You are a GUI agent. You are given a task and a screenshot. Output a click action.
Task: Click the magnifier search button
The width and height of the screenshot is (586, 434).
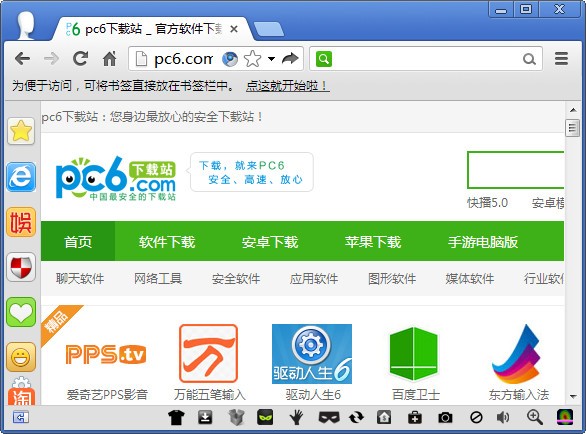(529, 59)
